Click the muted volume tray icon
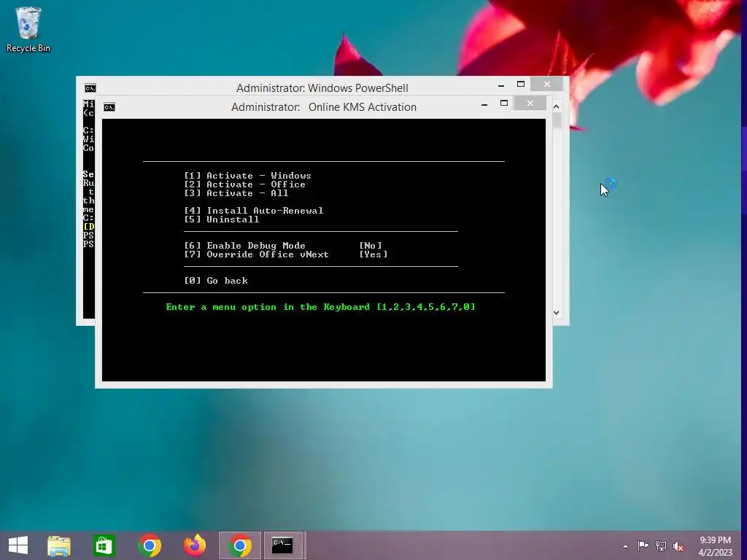 coord(678,545)
